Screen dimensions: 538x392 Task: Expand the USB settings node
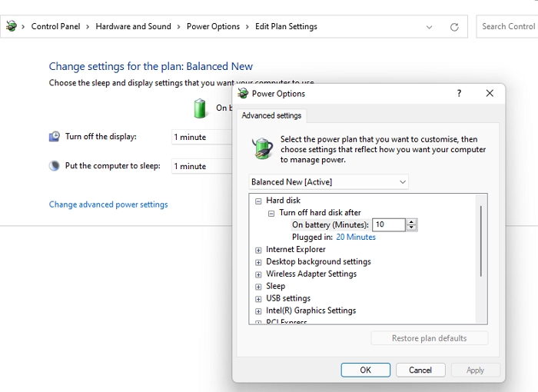(258, 298)
